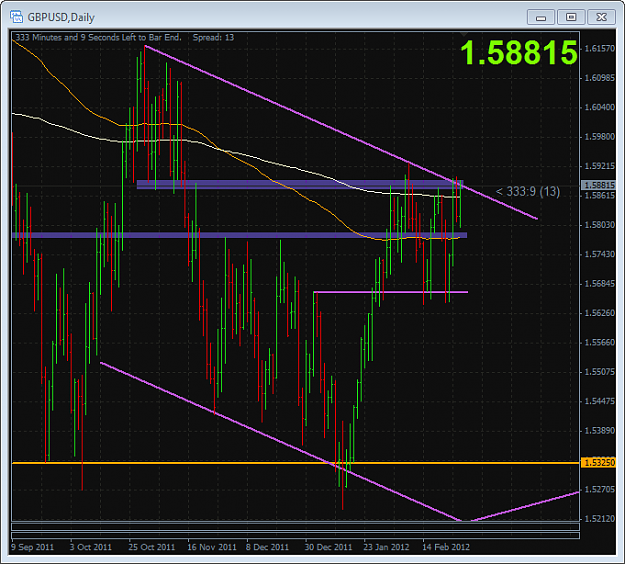Minimize the GBPUSD Daily chart window
Screen dimensions: 625x564
pyautogui.click(x=540, y=17)
